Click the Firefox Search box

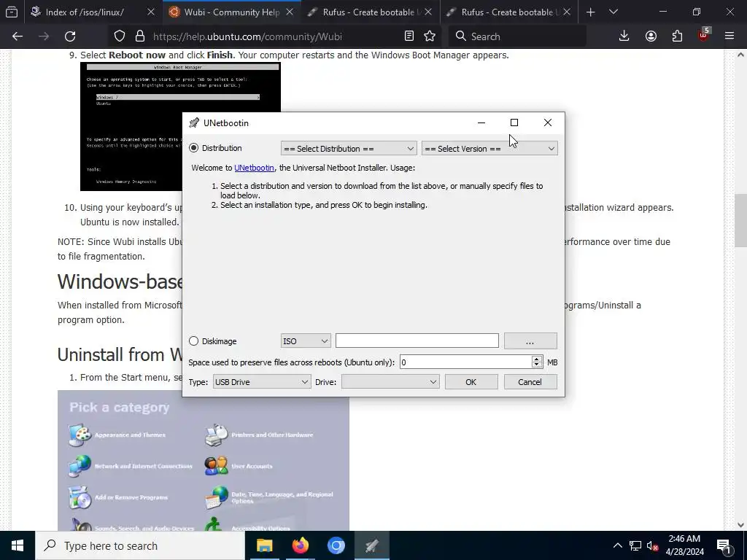point(517,36)
